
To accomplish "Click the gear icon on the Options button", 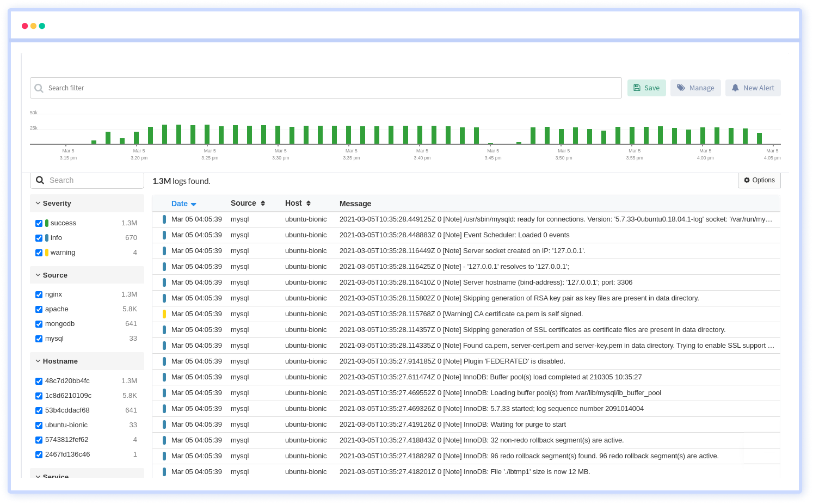I will click(x=747, y=180).
